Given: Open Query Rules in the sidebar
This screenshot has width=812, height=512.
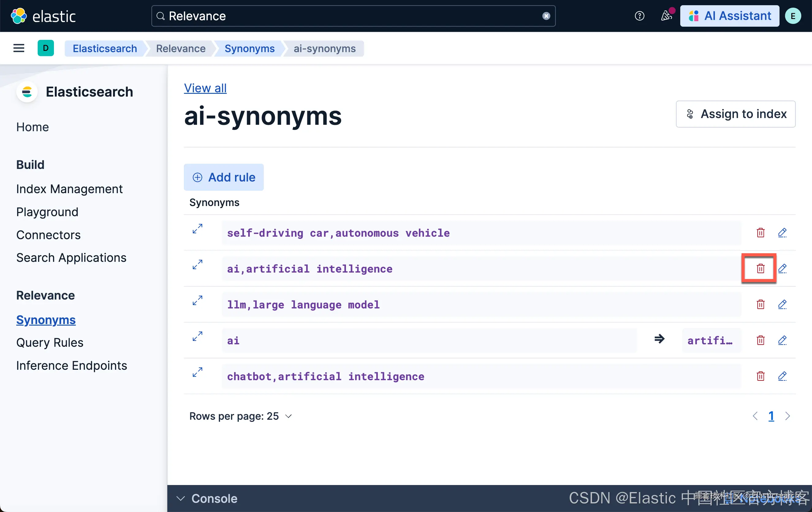Looking at the screenshot, I should tap(50, 342).
